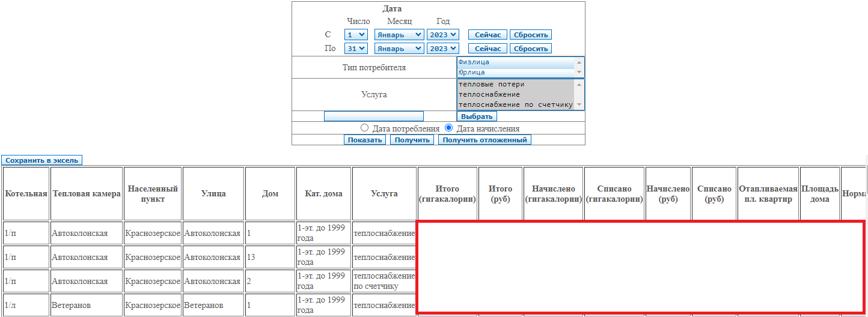Select the Дата потребления radio button

click(364, 128)
